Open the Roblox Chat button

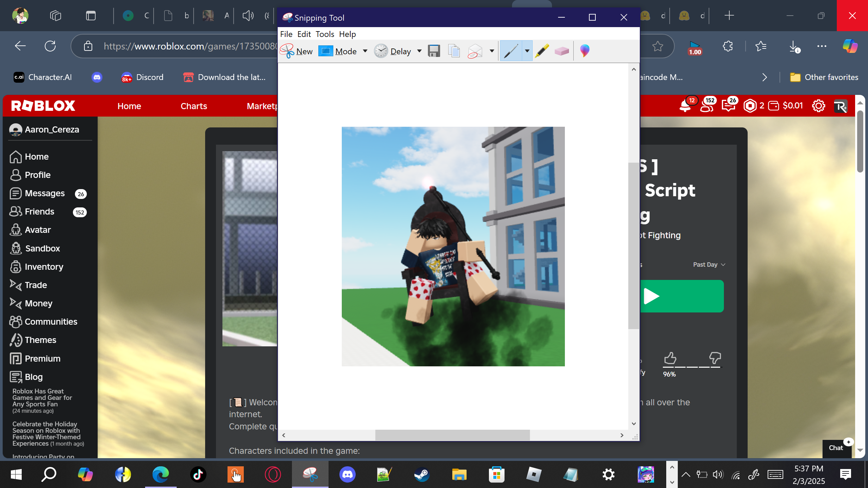point(836,448)
